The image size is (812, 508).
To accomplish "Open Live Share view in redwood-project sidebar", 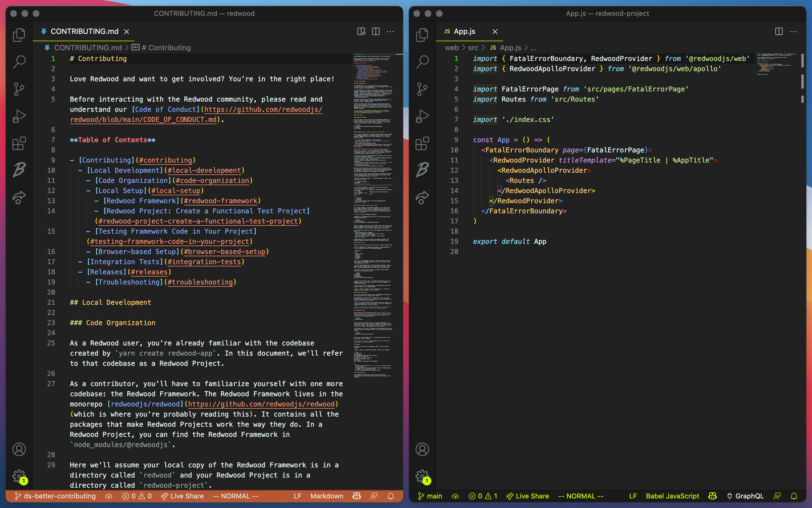I will 422,197.
